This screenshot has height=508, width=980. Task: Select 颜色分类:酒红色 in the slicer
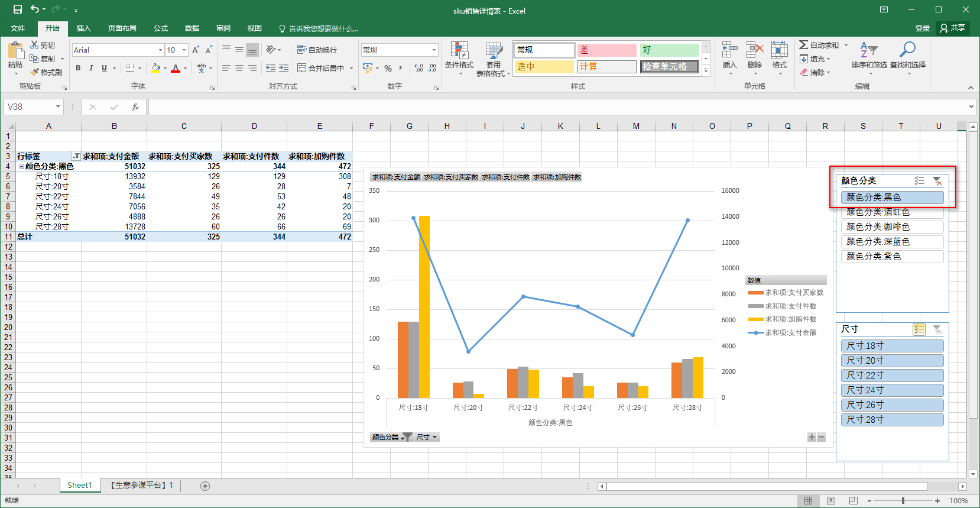(892, 212)
